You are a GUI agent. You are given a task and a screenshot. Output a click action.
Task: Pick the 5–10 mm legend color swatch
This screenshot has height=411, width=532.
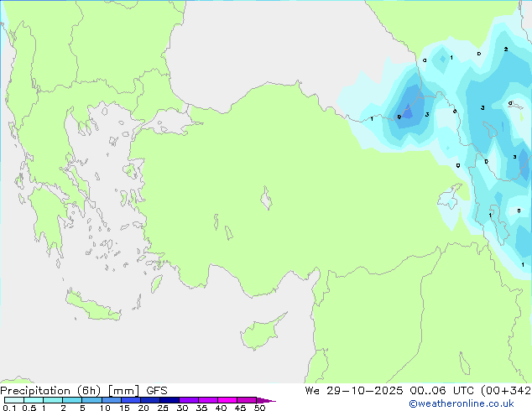pyautogui.click(x=91, y=400)
